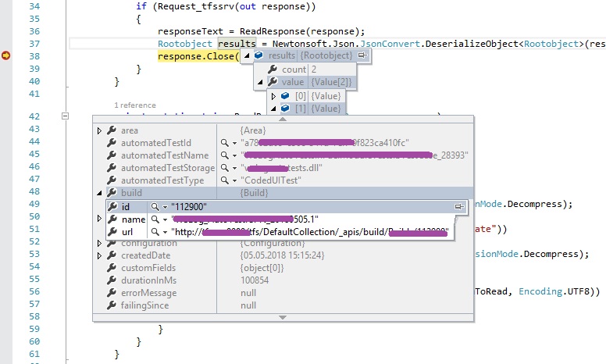Open visualizer dropdown for build id

165,208
